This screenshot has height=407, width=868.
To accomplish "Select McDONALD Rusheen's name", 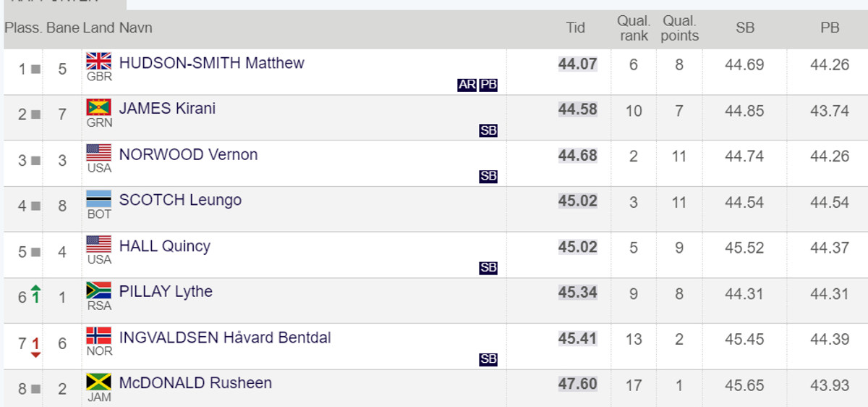I will 195,383.
